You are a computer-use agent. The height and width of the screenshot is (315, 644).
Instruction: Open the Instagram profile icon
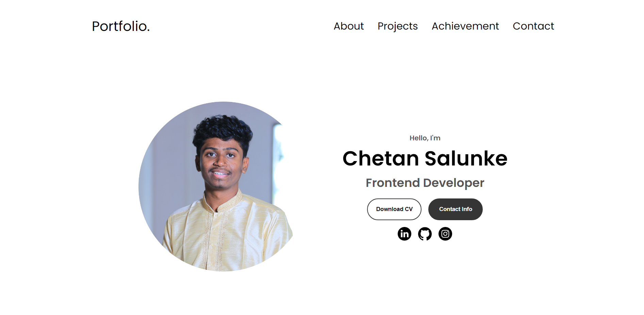[x=445, y=234]
